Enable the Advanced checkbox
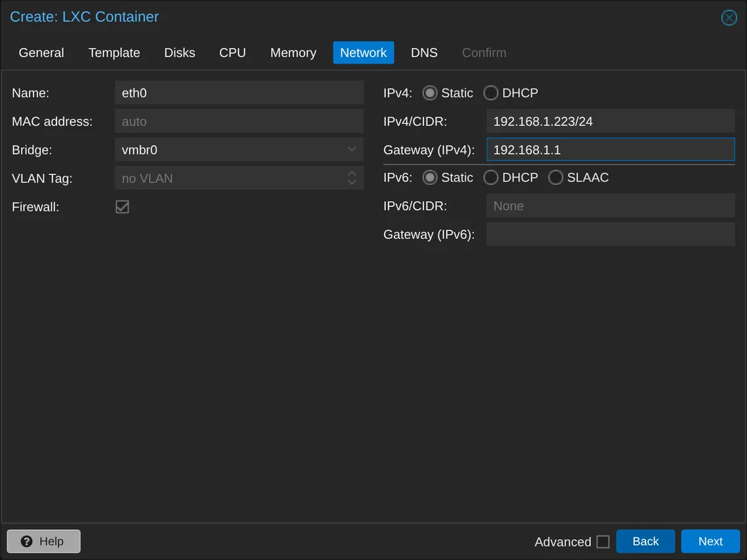Screen dimensions: 747x560 pos(603,542)
